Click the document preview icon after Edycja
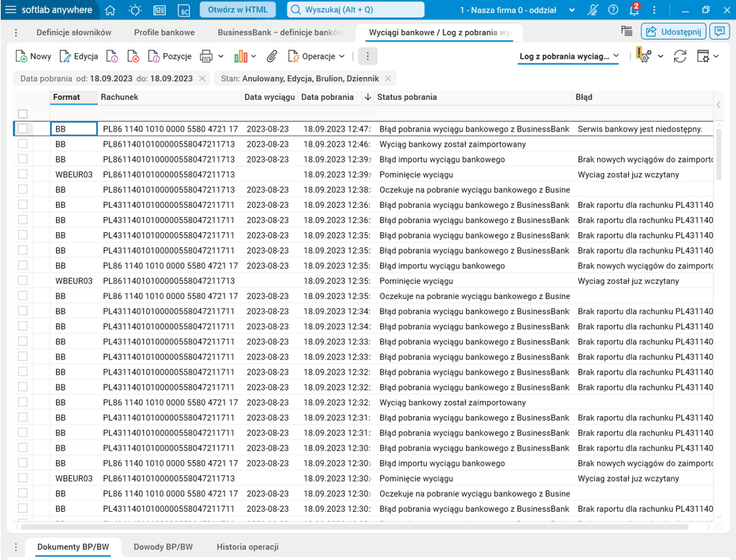Screen dimensions: 736x560 point(112,56)
